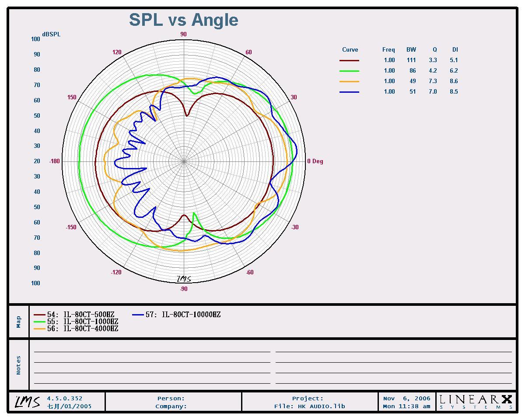Screen dimensions: 525x420
Task: Click the "File: HK AUDIO.lib" entry
Action: [x=310, y=406]
